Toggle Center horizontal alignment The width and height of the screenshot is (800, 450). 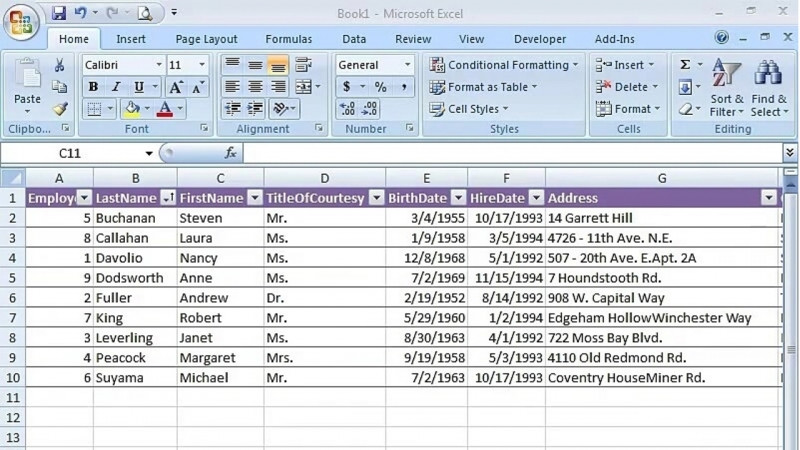pos(255,87)
